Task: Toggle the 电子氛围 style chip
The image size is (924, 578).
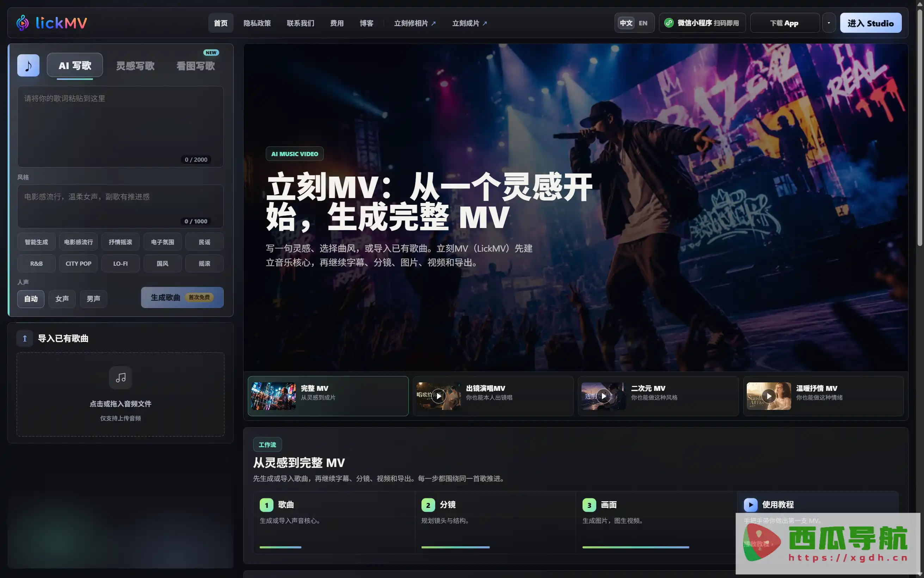Action: (162, 242)
